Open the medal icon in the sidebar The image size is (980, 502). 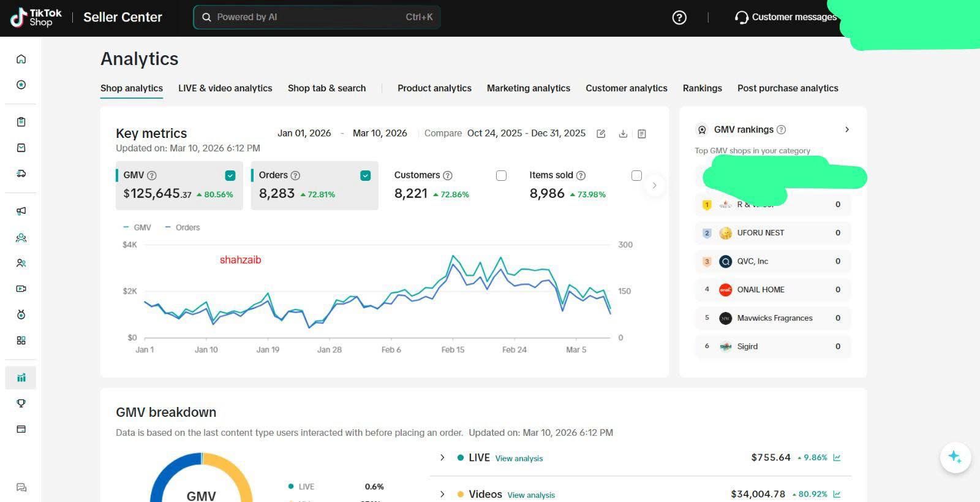coord(21,314)
